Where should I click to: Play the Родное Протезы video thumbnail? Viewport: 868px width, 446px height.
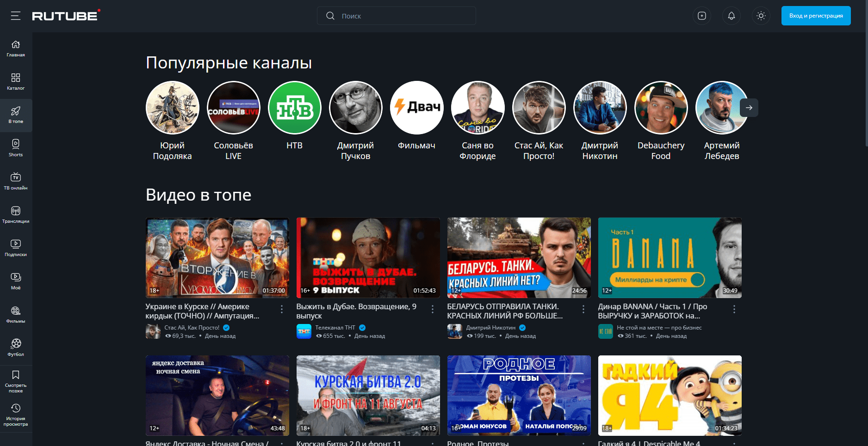519,396
